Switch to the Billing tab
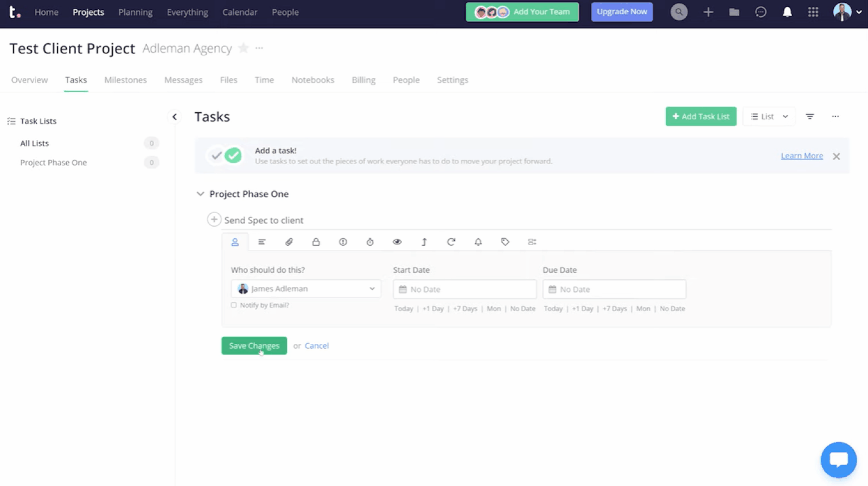The width and height of the screenshot is (868, 486). 363,80
